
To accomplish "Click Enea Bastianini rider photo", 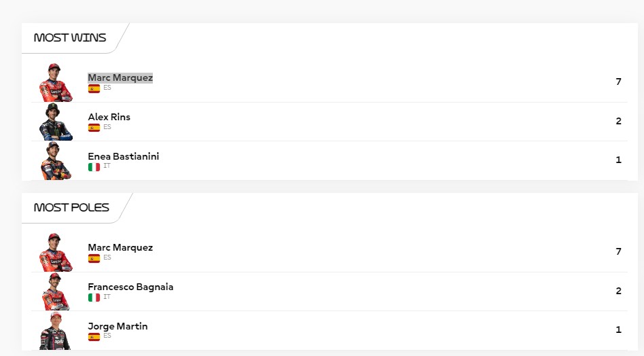I will click(x=56, y=161).
